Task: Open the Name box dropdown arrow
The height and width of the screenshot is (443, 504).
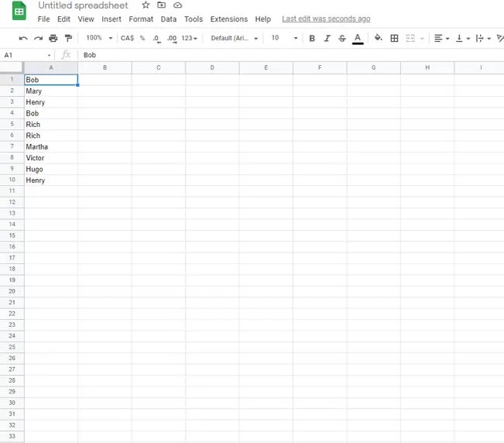Action: point(50,55)
